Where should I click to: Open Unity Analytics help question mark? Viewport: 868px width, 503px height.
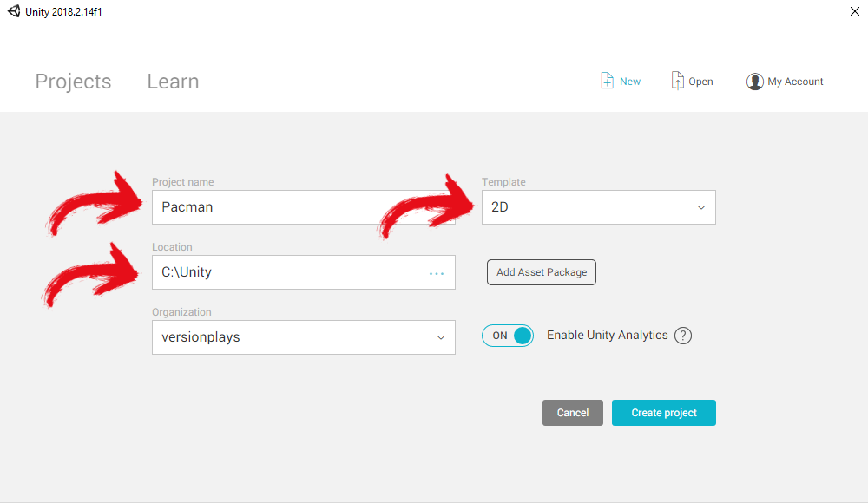click(682, 336)
